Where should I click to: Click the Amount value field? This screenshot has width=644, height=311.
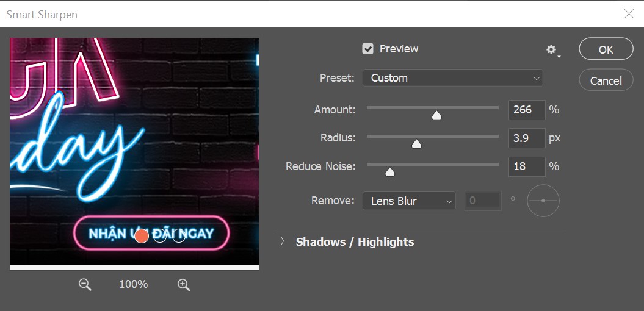(527, 110)
